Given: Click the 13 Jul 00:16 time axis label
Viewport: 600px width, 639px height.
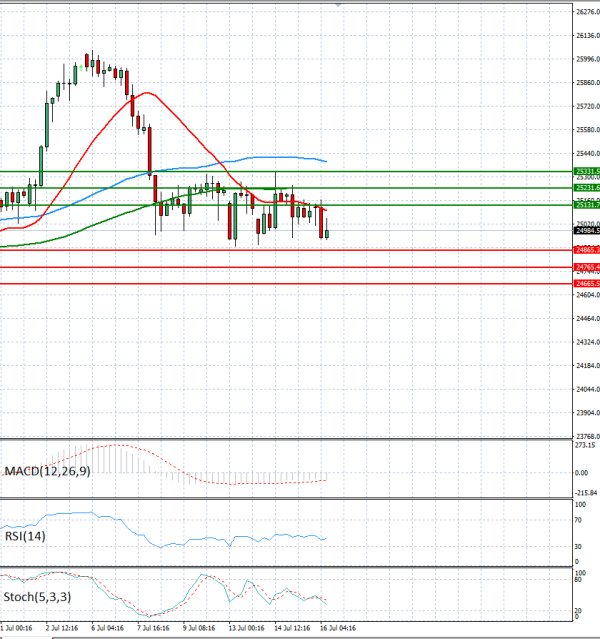Looking at the screenshot, I should coord(246,628).
